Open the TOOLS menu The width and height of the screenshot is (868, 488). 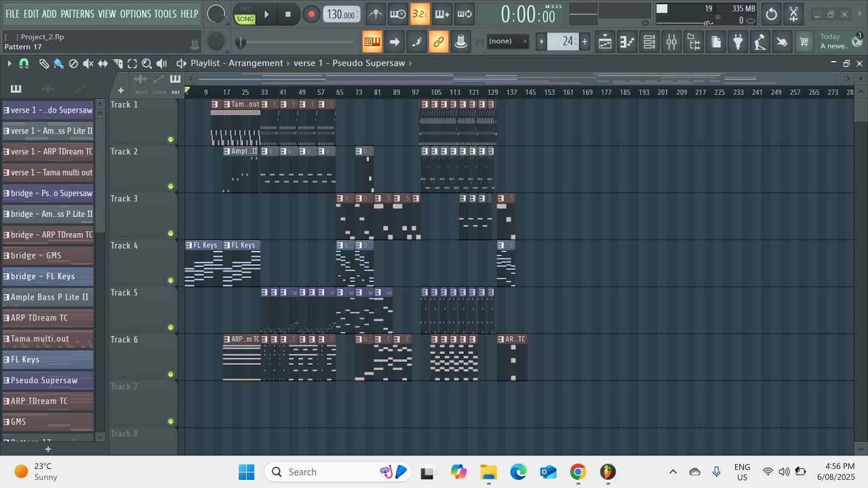(165, 14)
